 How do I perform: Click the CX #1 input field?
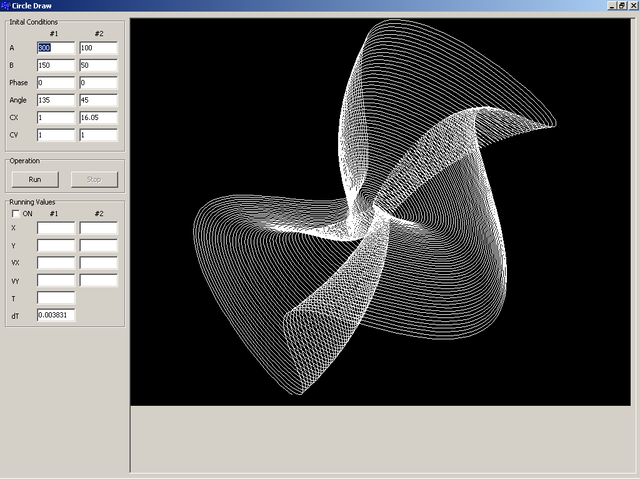[x=56, y=118]
